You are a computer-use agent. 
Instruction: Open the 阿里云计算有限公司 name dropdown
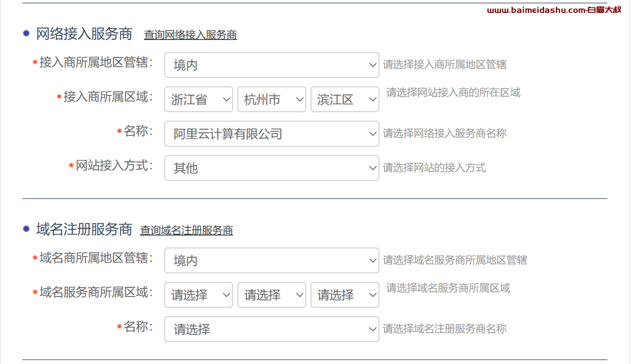pos(271,134)
